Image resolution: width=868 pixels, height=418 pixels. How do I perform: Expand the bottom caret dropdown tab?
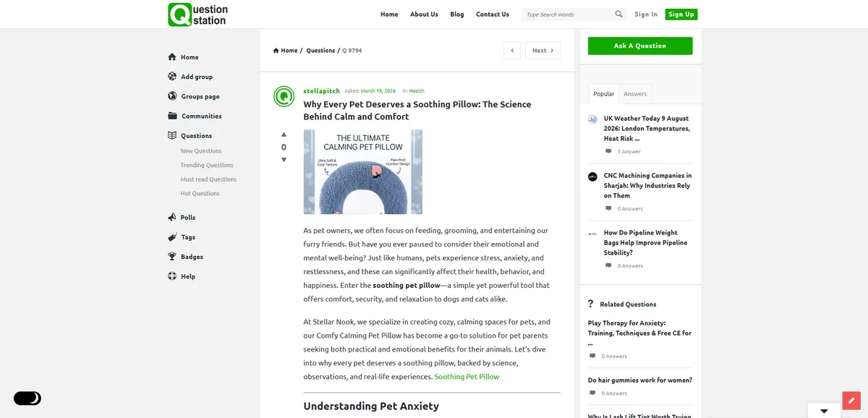point(824,411)
